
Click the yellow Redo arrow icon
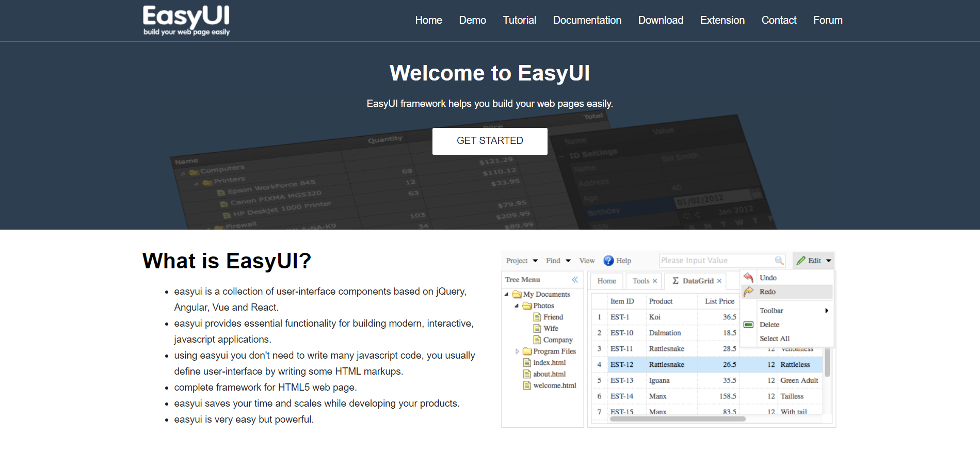click(x=748, y=292)
